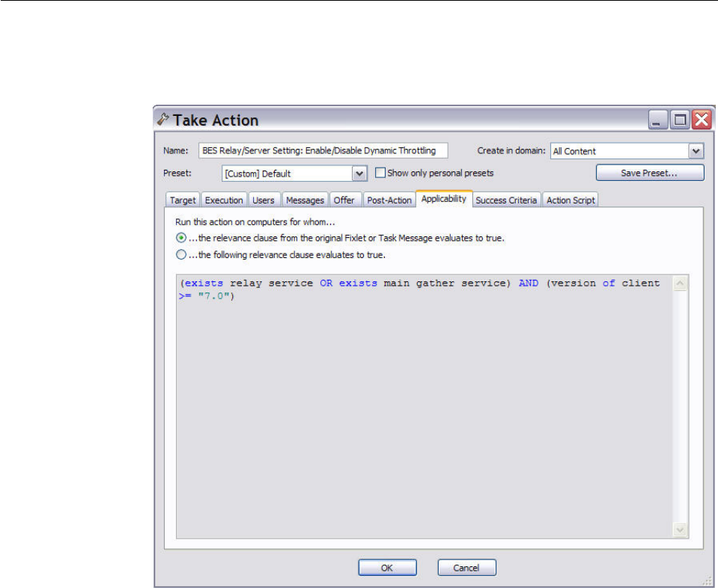Click the Take Action wrench title icon
Viewport: 718px width, 588px height.
coord(163,120)
